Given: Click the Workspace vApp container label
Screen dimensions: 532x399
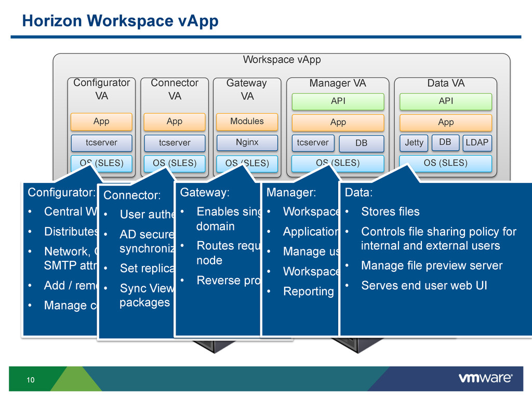Looking at the screenshot, I should click(282, 60).
